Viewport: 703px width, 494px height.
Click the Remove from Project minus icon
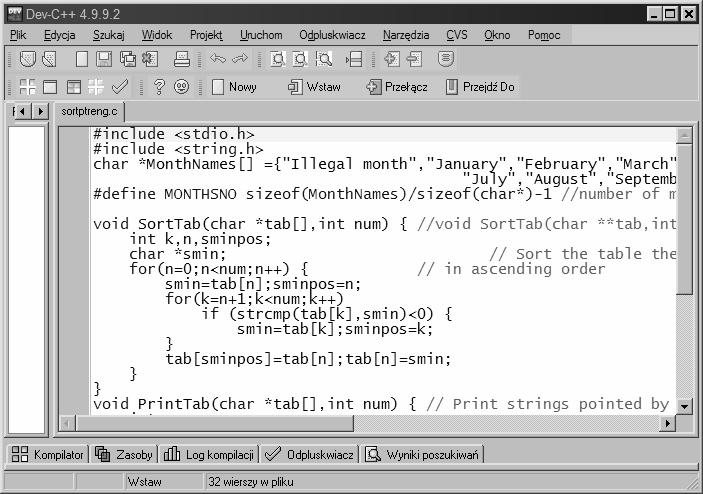[x=414, y=59]
